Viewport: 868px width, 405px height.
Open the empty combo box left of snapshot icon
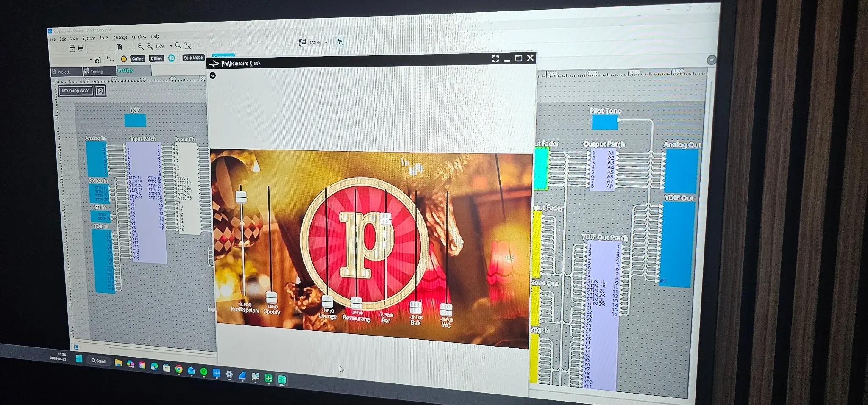pos(72,60)
